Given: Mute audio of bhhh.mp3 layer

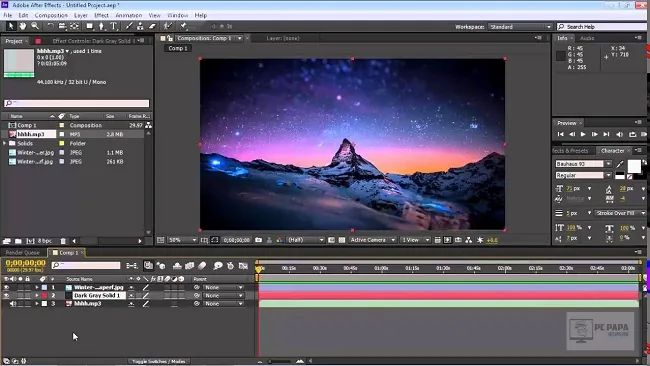Looking at the screenshot, I should [x=13, y=304].
